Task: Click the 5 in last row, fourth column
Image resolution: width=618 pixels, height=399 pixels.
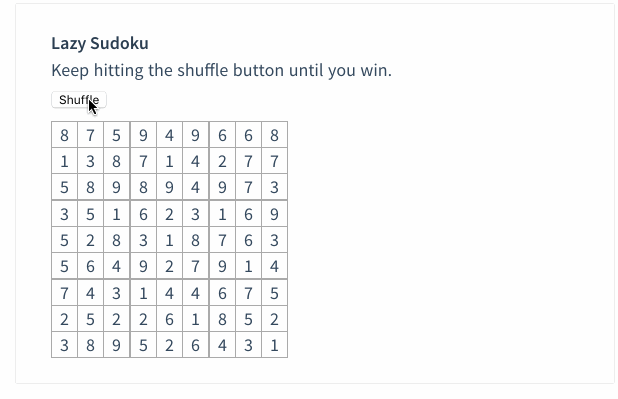Action: click(143, 345)
